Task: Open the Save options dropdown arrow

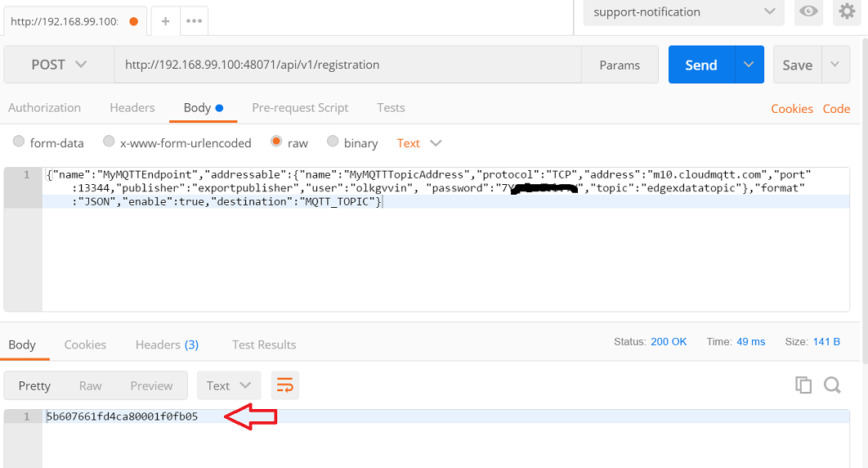Action: 835,65
